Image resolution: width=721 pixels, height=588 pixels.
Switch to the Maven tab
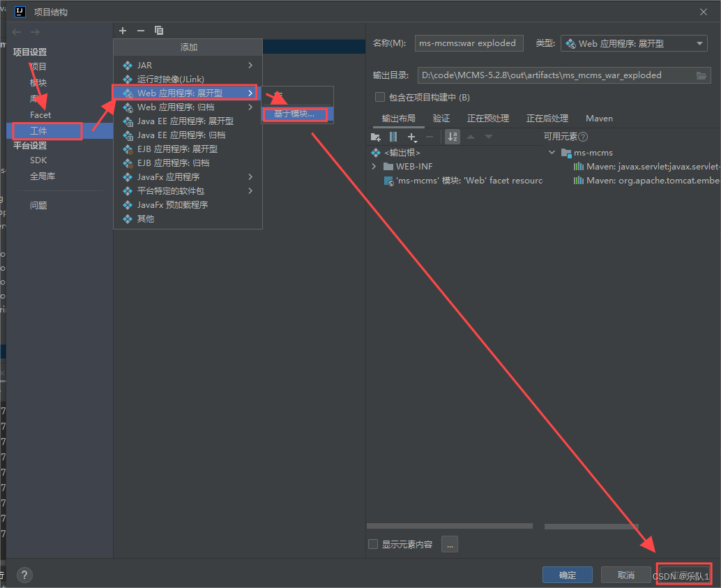click(x=599, y=118)
